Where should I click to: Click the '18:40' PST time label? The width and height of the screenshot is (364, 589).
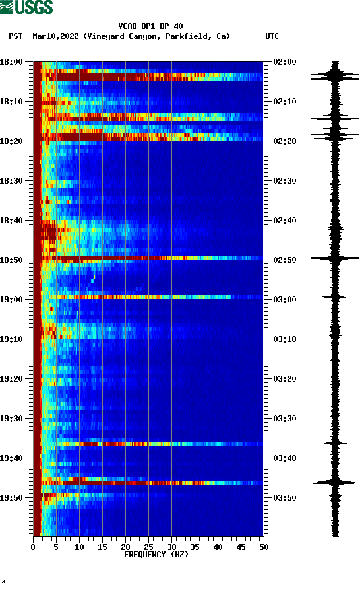[11, 221]
